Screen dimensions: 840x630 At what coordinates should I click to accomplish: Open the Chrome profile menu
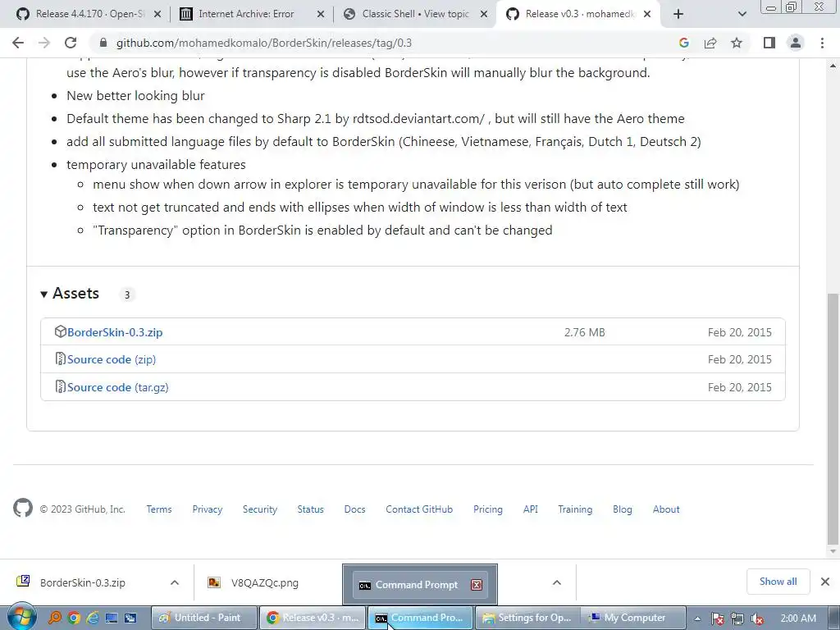[796, 43]
